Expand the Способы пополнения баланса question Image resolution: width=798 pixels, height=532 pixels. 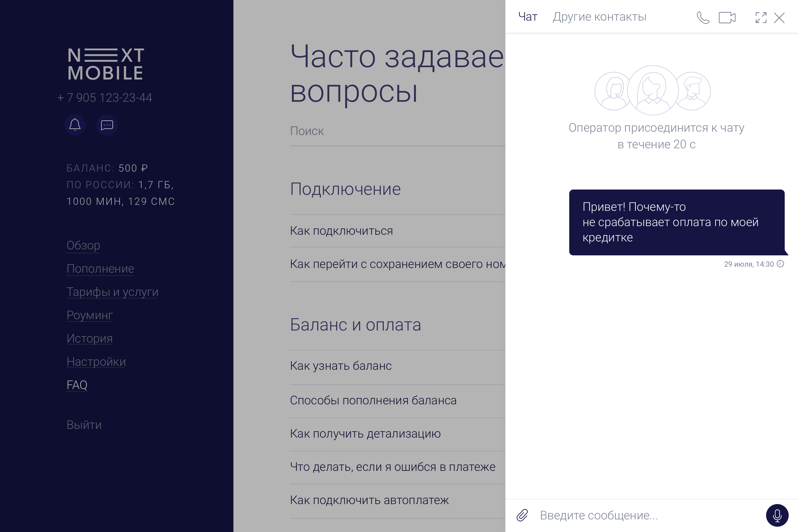[373, 400]
